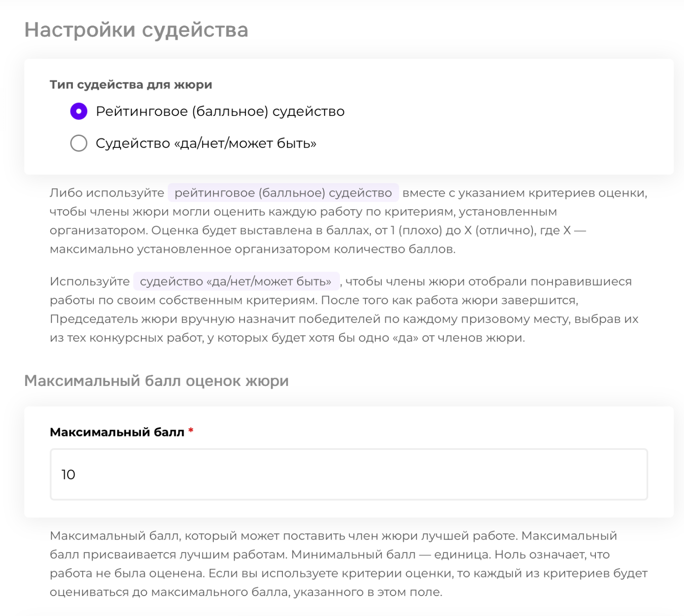
Task: Click the Председатель жюри text in the description
Action: pos(114,319)
